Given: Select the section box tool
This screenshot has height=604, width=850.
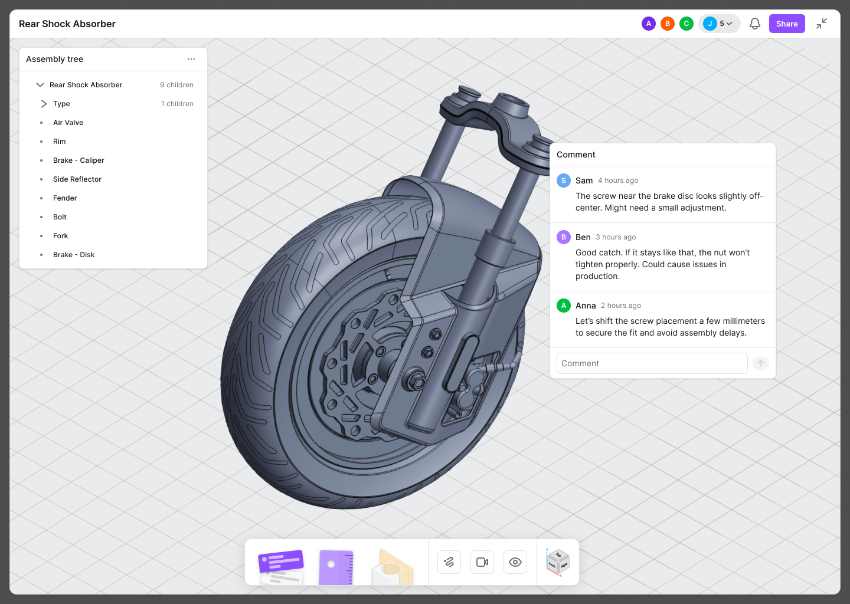Looking at the screenshot, I should 392,567.
